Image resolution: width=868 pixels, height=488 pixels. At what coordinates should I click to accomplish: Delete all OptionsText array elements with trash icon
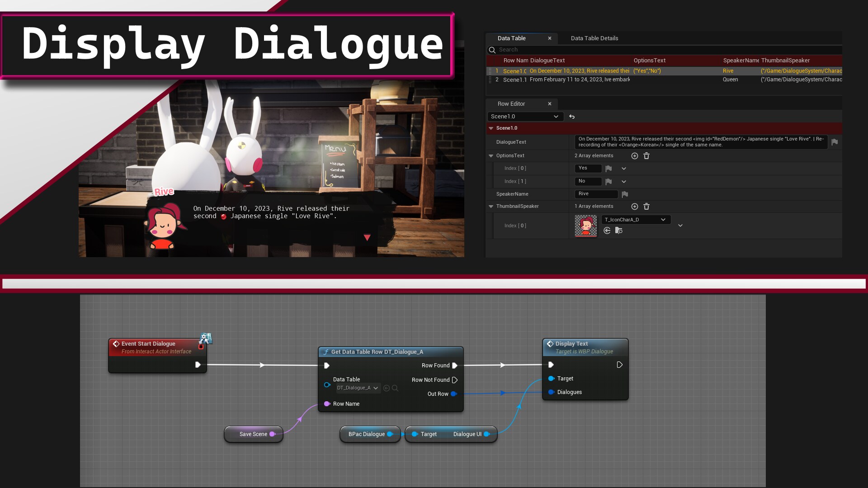tap(647, 155)
